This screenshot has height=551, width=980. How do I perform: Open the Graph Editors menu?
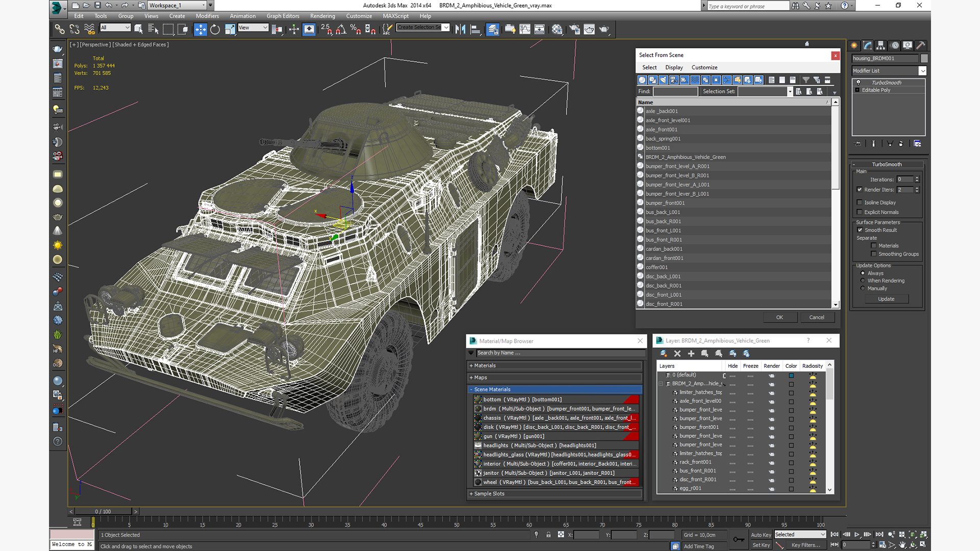(283, 16)
